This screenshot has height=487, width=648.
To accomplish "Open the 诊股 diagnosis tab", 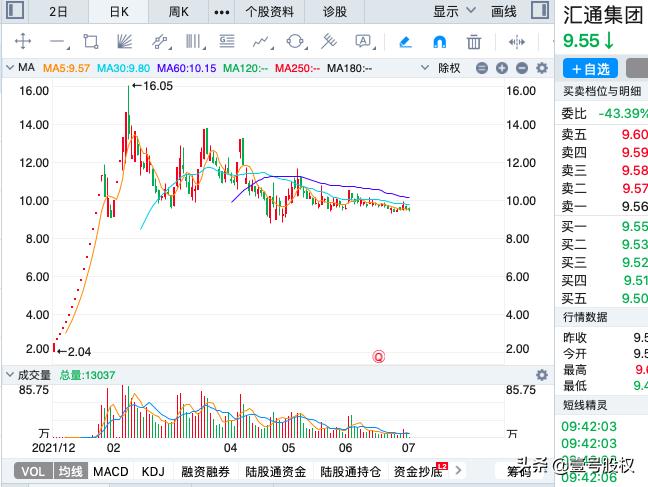I will pyautogui.click(x=335, y=12).
